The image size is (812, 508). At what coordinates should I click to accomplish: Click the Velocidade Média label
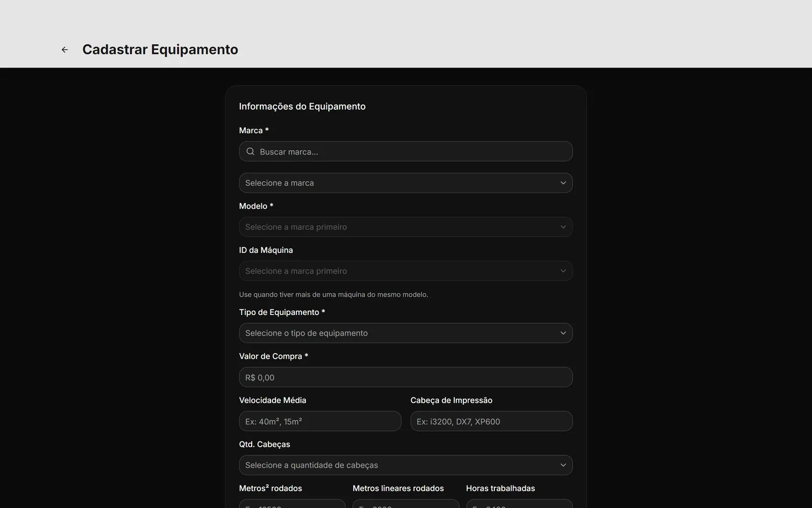(273, 400)
